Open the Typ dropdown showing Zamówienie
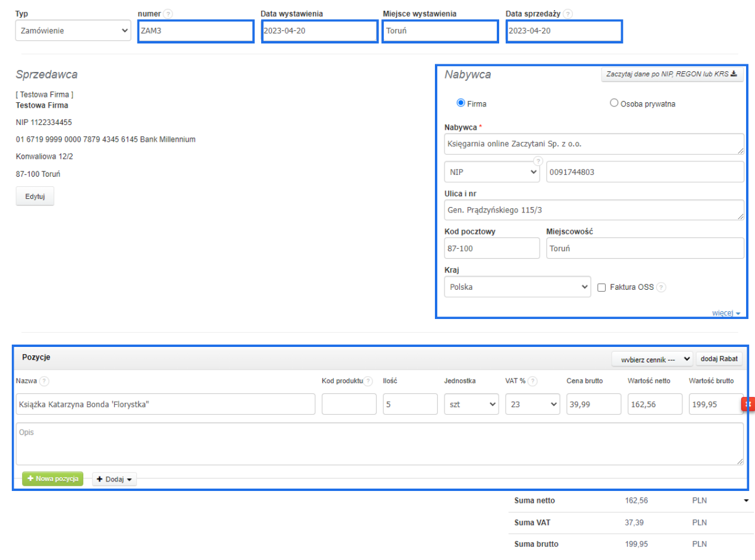This screenshot has height=560, width=755. [73, 31]
